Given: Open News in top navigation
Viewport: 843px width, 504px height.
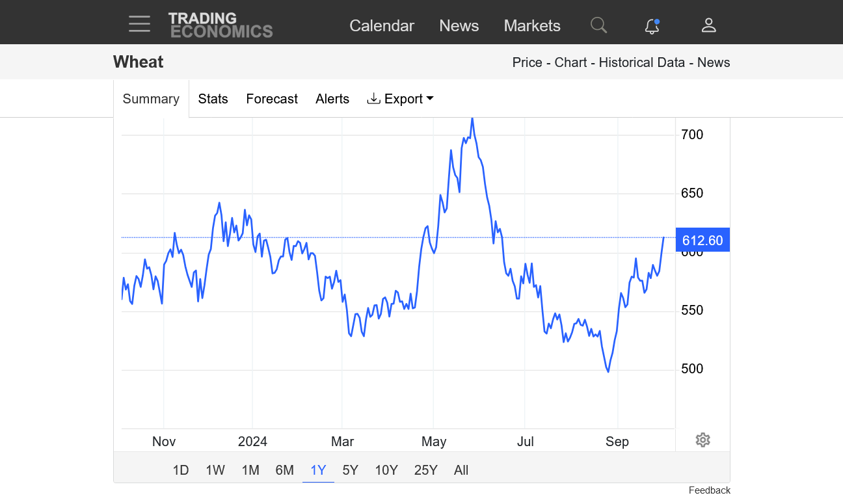Looking at the screenshot, I should 459,26.
